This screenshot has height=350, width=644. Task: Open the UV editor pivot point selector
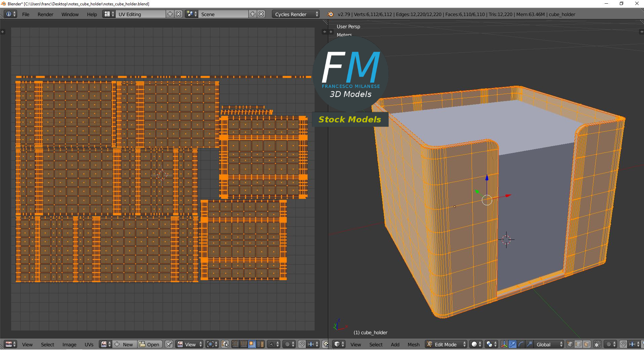pos(212,344)
